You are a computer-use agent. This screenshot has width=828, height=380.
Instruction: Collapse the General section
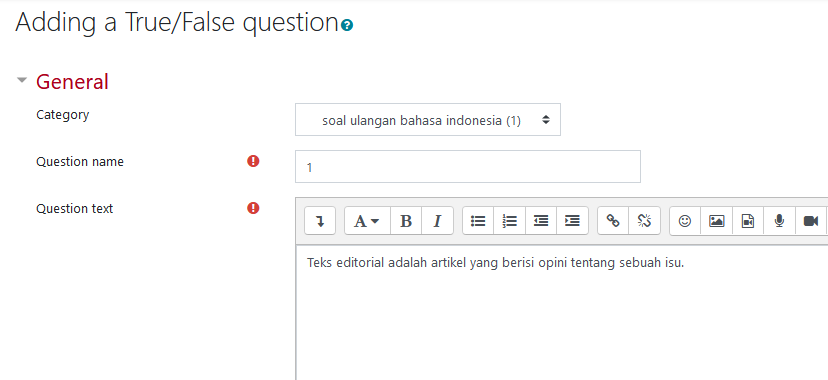(x=22, y=81)
